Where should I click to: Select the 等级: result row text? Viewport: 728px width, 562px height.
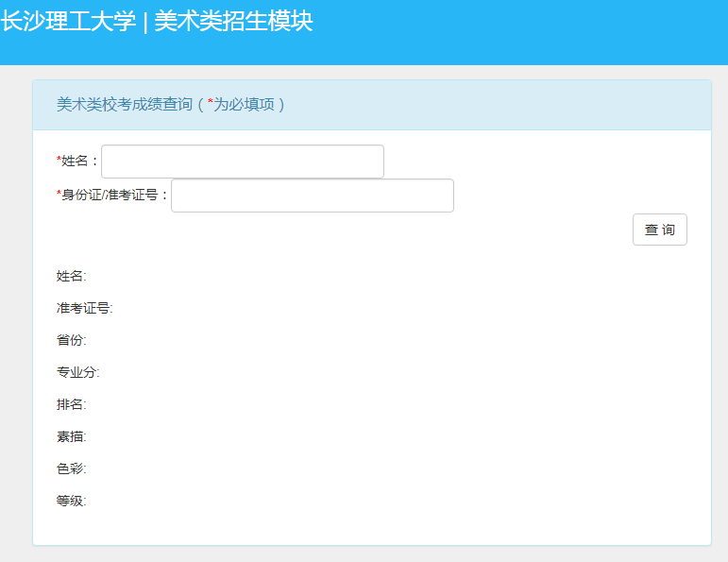[72, 501]
